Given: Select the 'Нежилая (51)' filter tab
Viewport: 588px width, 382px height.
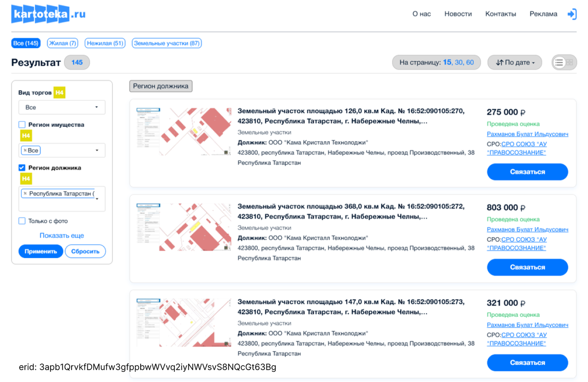Looking at the screenshot, I should point(105,43).
